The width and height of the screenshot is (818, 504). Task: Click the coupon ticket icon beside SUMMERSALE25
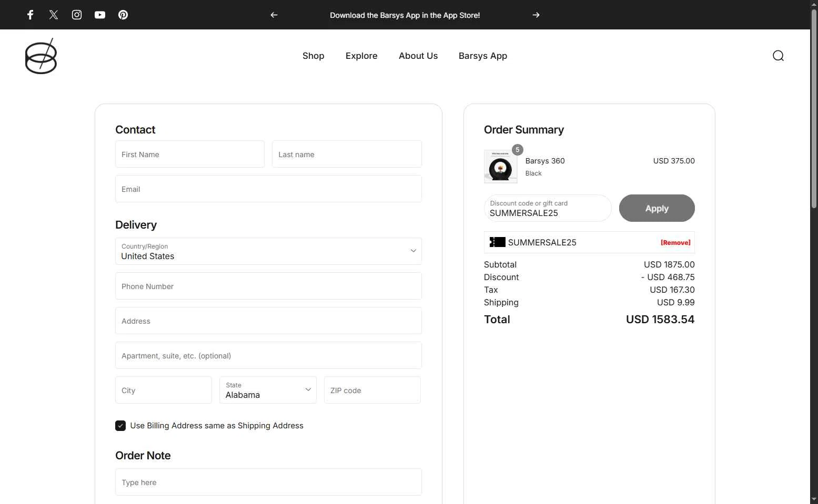497,242
